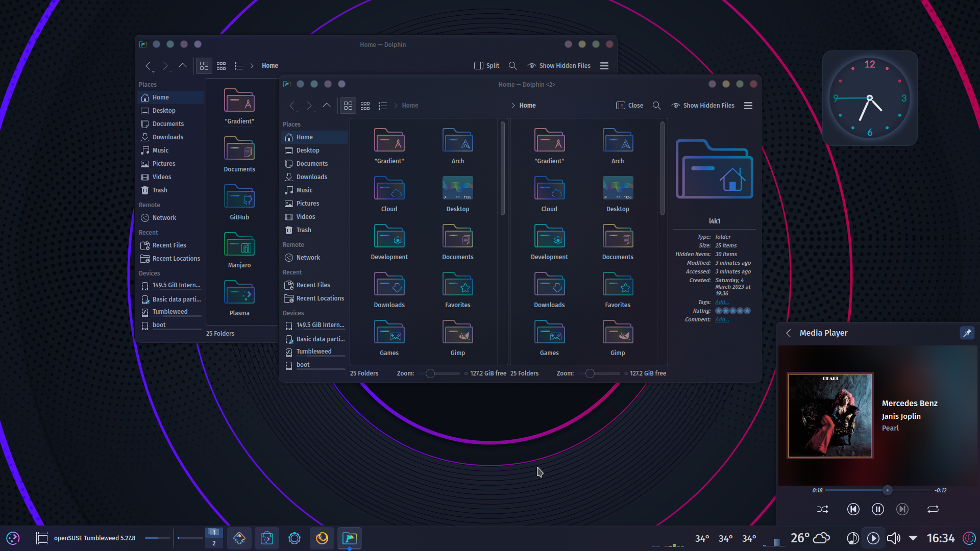Open Recent Files in the back Dolphin sidebar
The width and height of the screenshot is (980, 551).
click(170, 245)
